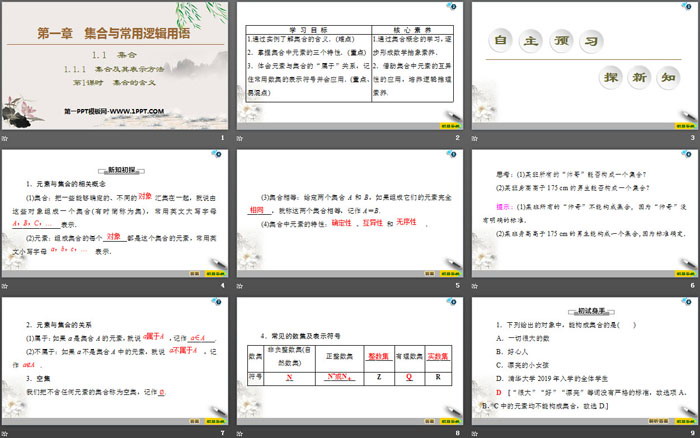Click the star icon under slide 7
This screenshot has width=700, height=438.
pos(6,434)
